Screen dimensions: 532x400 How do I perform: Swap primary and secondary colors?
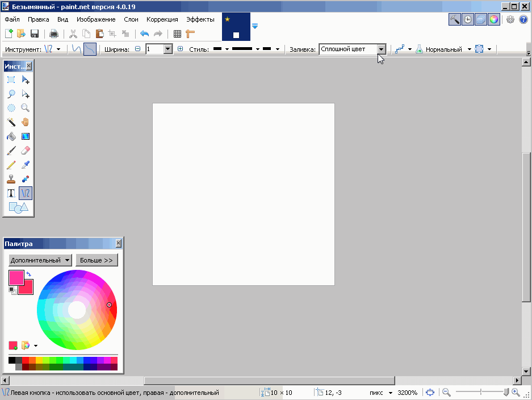pos(28,274)
